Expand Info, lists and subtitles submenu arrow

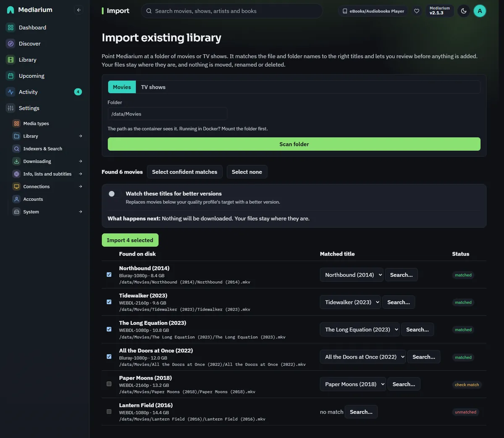pos(80,174)
